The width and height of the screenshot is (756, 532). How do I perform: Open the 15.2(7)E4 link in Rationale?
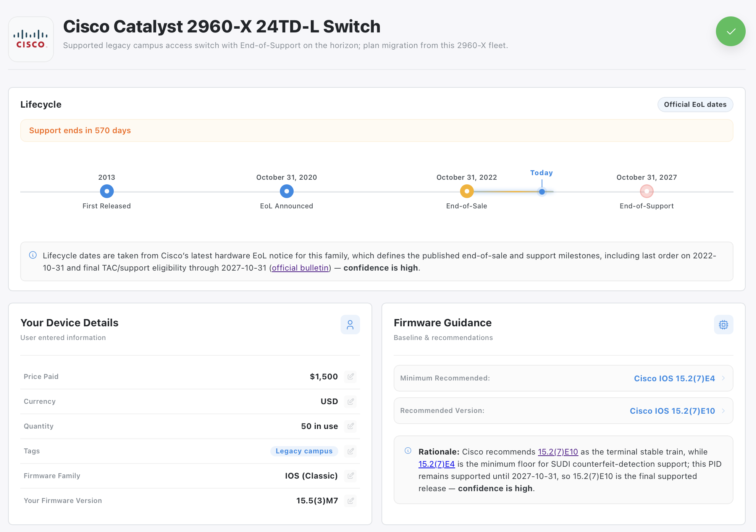(x=436, y=464)
